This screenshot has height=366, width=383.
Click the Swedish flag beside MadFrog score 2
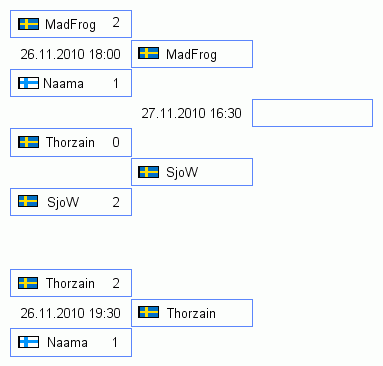[29, 24]
